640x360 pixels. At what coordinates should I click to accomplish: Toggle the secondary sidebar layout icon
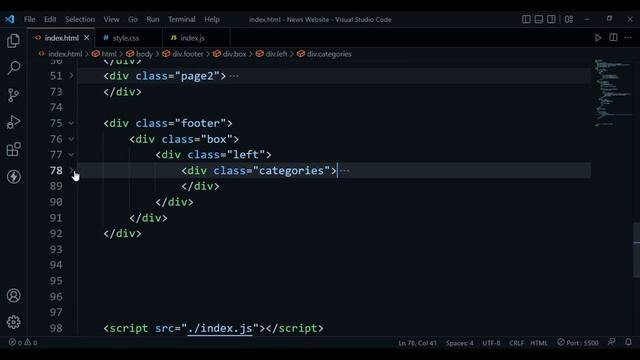(x=551, y=19)
